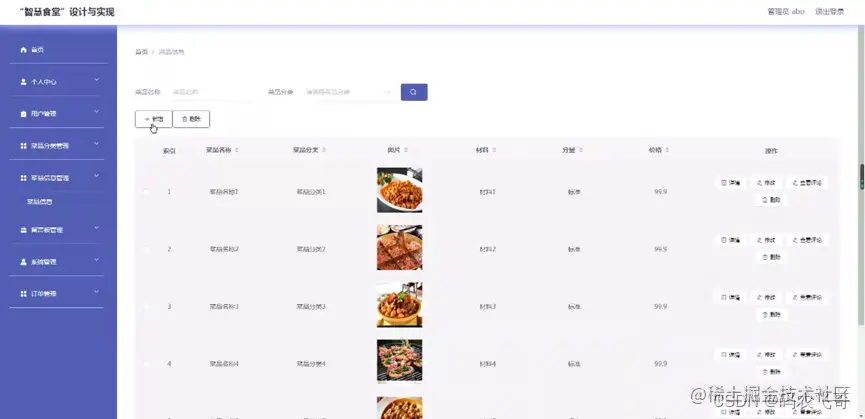Open 详情 for row 菜品名称1
The image size is (865, 419).
click(730, 182)
